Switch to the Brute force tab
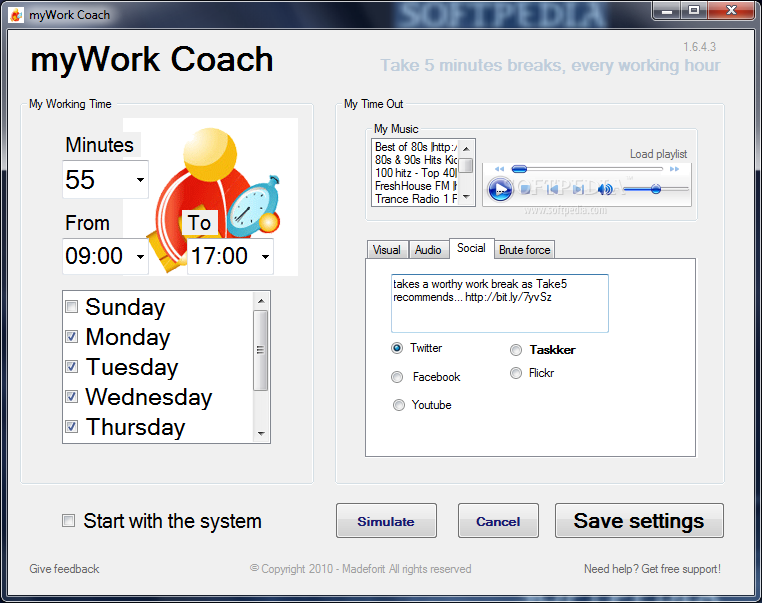This screenshot has width=762, height=603. (x=525, y=250)
